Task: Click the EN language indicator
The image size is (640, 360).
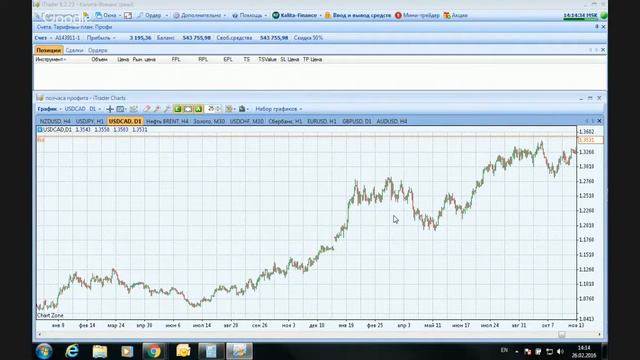Action: 504,350
